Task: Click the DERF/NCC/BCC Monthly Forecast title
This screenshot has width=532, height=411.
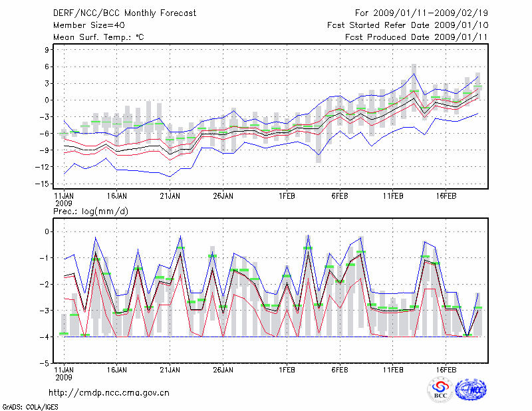Action: point(126,13)
